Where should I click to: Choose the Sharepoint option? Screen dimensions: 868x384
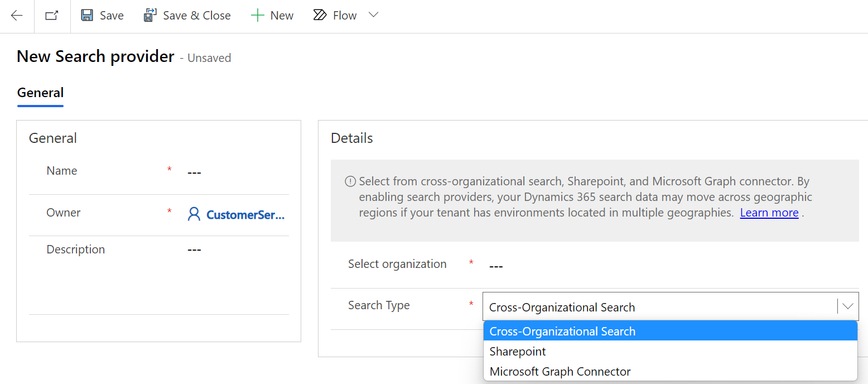tap(670, 351)
